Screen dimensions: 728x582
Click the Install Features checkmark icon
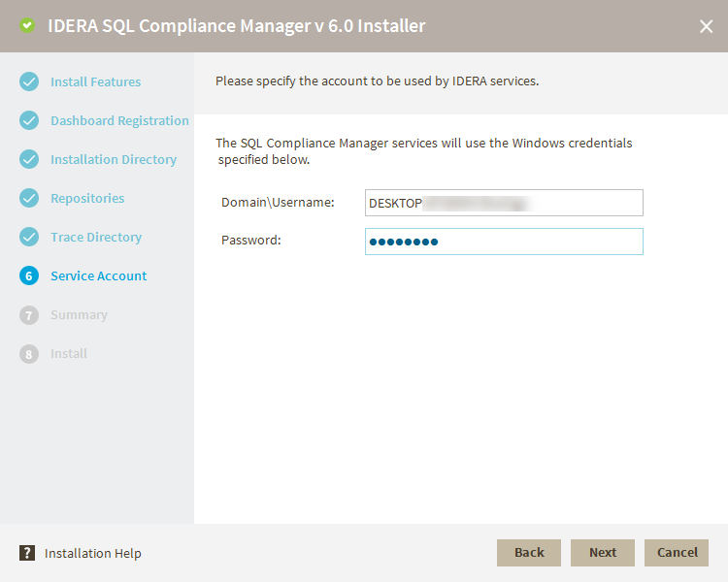point(29,82)
